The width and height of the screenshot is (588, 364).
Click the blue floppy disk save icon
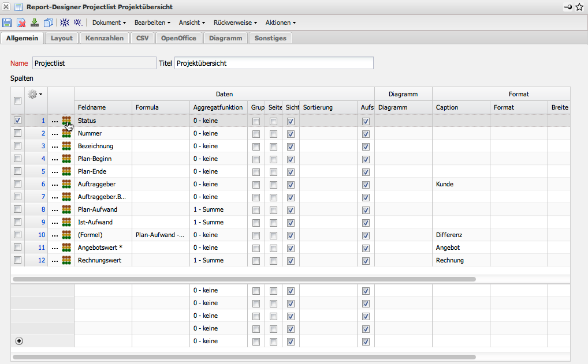tap(7, 22)
